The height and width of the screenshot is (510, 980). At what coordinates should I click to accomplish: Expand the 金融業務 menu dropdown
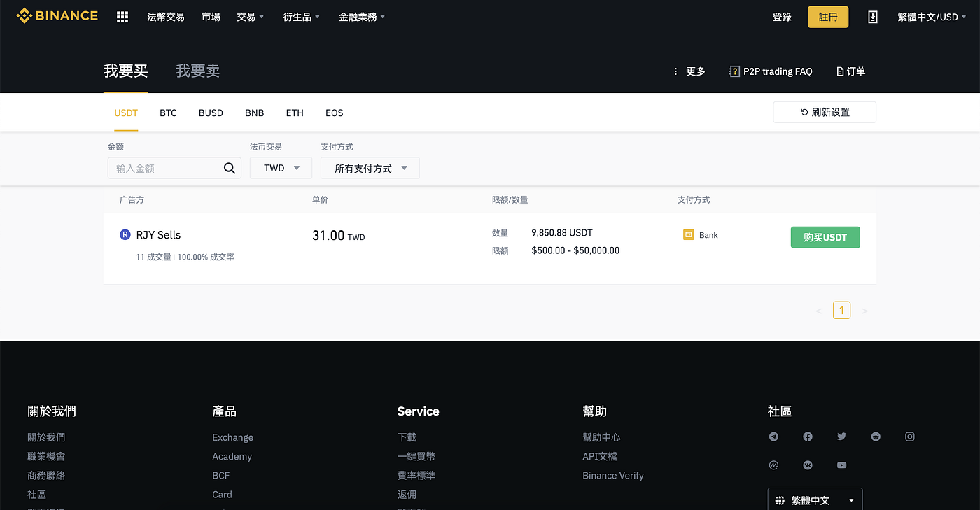pos(362,17)
